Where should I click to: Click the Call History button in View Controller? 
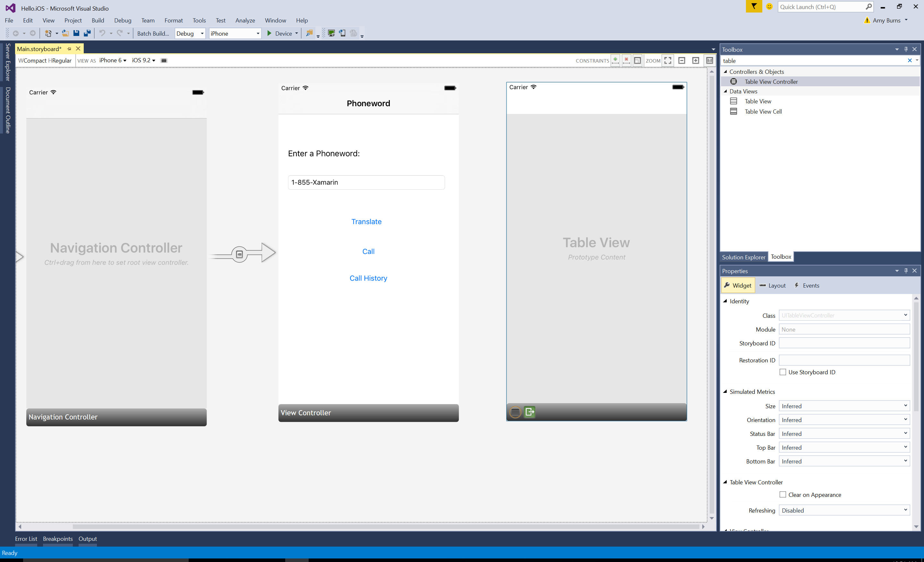point(368,277)
